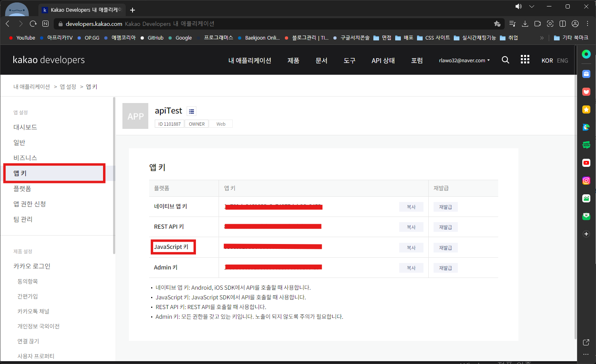Open the 기타 북마크 folder
Screen dimensions: 596x364
pyautogui.click(x=571, y=38)
